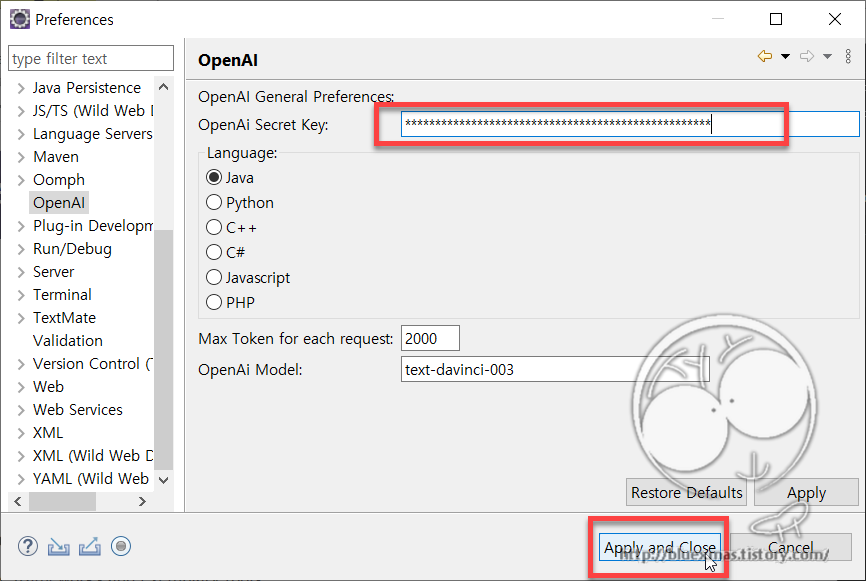Click the Cancel button
Image resolution: width=866 pixels, height=581 pixels.
click(790, 547)
